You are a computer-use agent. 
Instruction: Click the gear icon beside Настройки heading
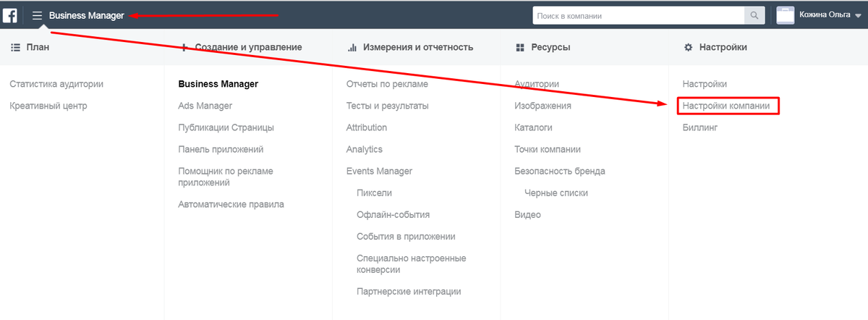tap(688, 47)
